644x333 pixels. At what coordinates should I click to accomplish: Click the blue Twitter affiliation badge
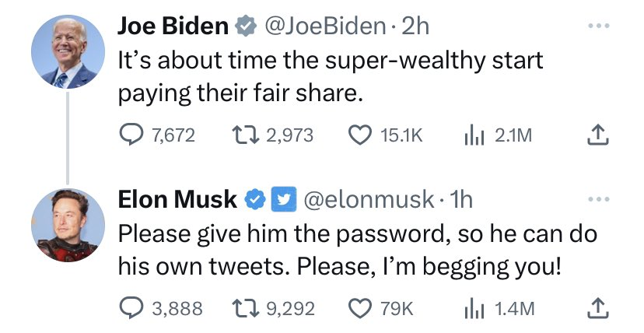tap(282, 200)
